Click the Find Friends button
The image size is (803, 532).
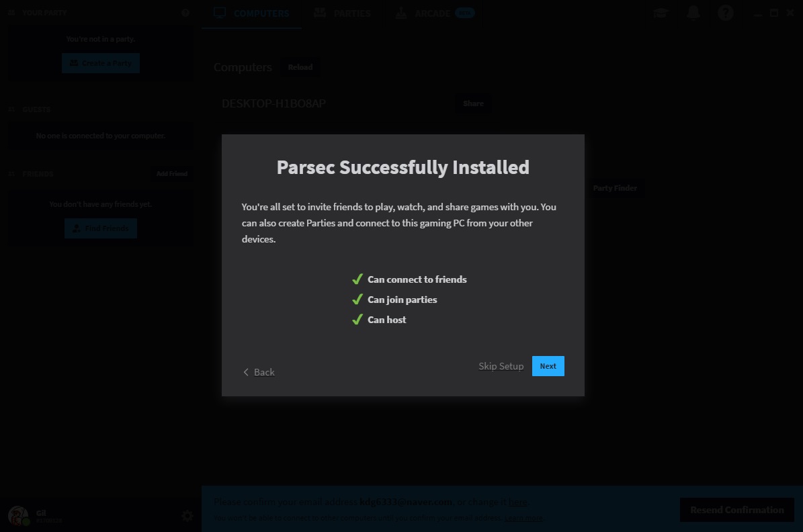(101, 228)
